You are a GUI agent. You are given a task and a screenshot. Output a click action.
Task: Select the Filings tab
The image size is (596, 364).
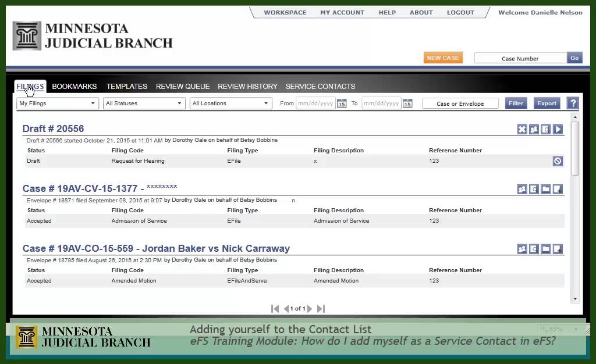point(30,87)
